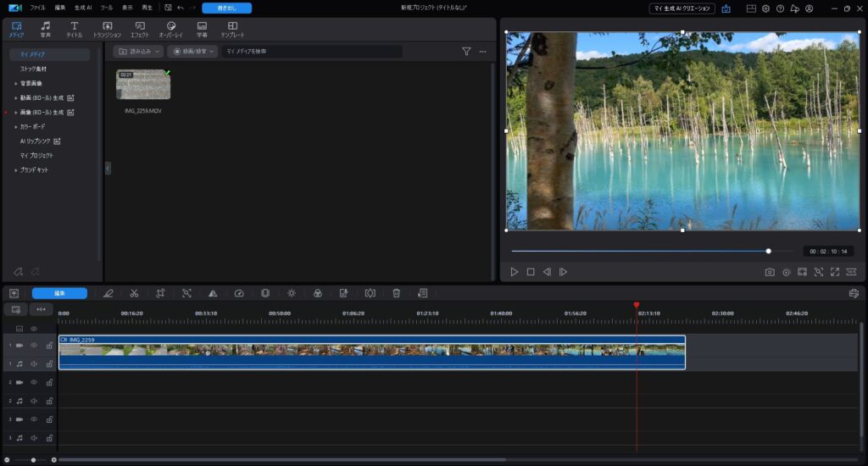
Task: Expand the 背景画像 tree item
Action: click(15, 84)
